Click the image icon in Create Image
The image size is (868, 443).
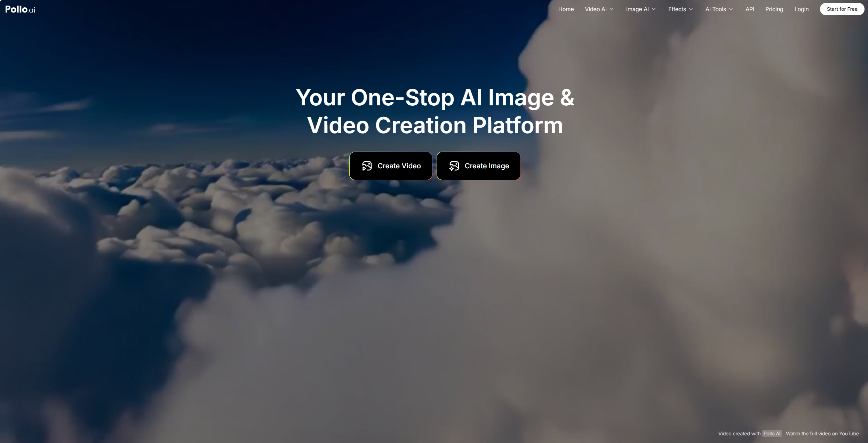454,166
